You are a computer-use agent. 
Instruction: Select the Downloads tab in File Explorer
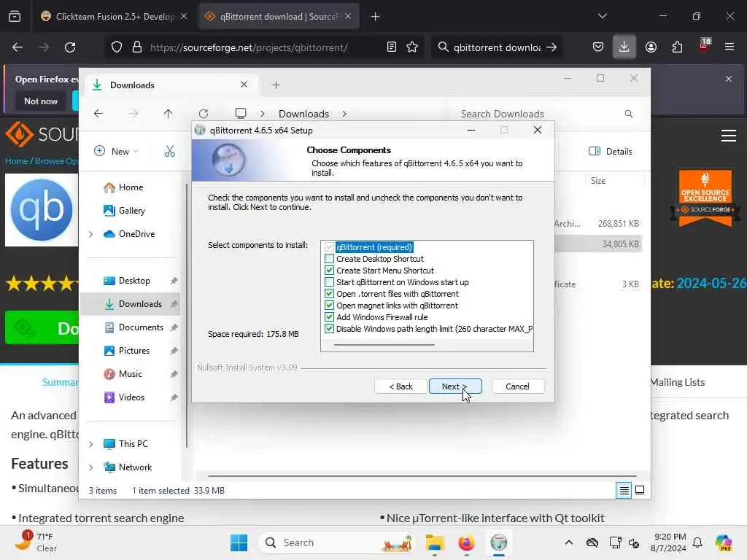coord(171,85)
